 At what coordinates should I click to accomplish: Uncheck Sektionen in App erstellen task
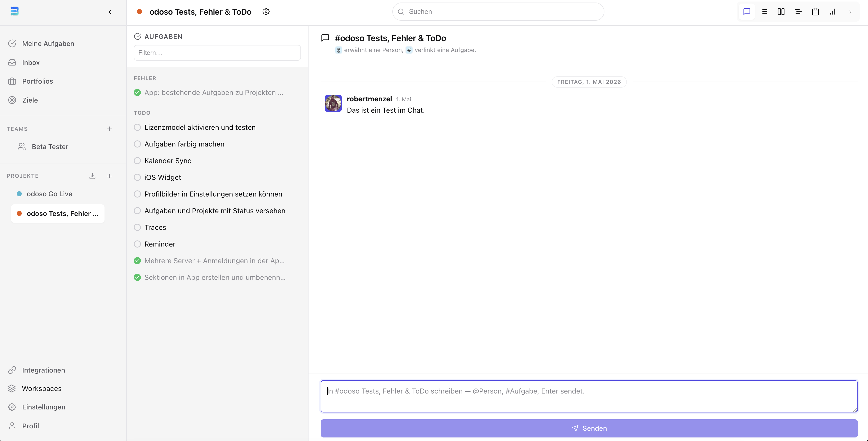(x=137, y=278)
